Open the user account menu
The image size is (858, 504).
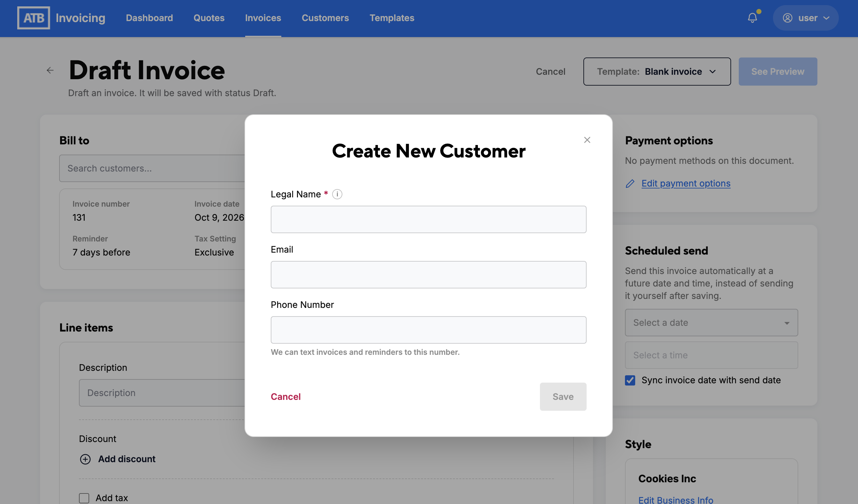[806, 18]
